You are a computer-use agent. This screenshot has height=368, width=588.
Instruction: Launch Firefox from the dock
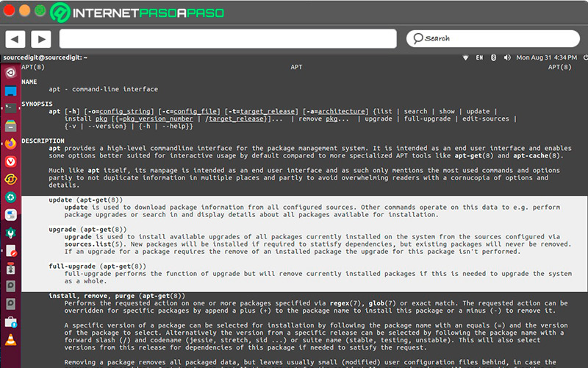click(10, 143)
